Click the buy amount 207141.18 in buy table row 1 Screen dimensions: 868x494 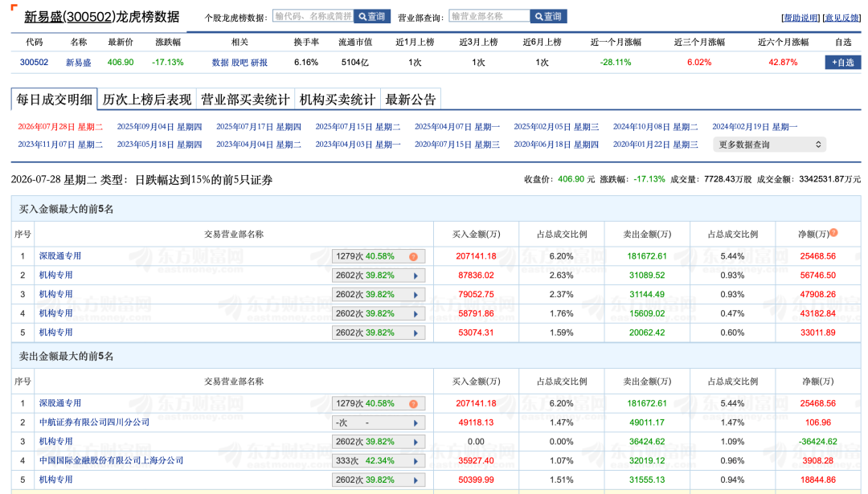(476, 256)
